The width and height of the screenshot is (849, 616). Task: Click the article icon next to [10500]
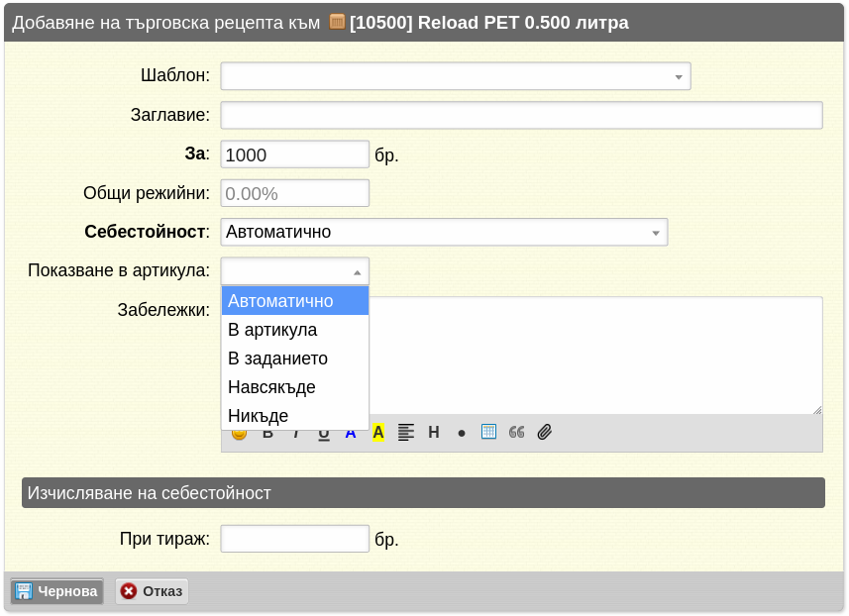pos(337,22)
